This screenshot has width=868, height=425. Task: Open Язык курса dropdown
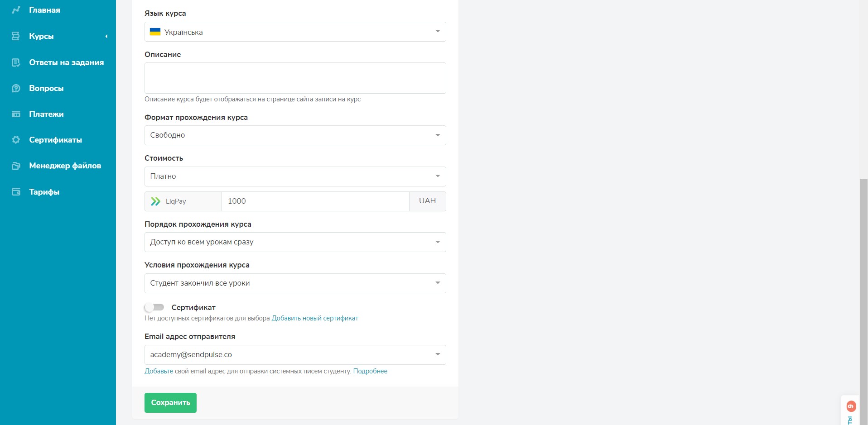pyautogui.click(x=295, y=32)
